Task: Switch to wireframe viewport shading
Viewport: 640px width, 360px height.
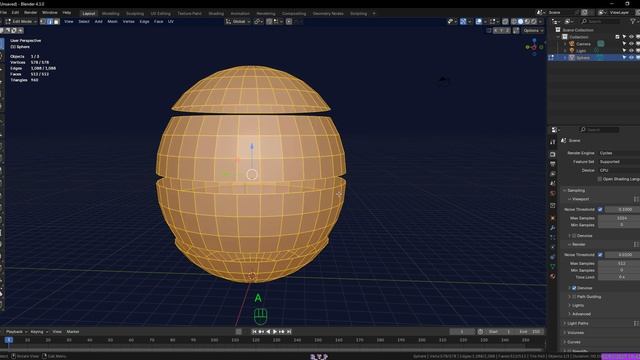Action: point(513,21)
